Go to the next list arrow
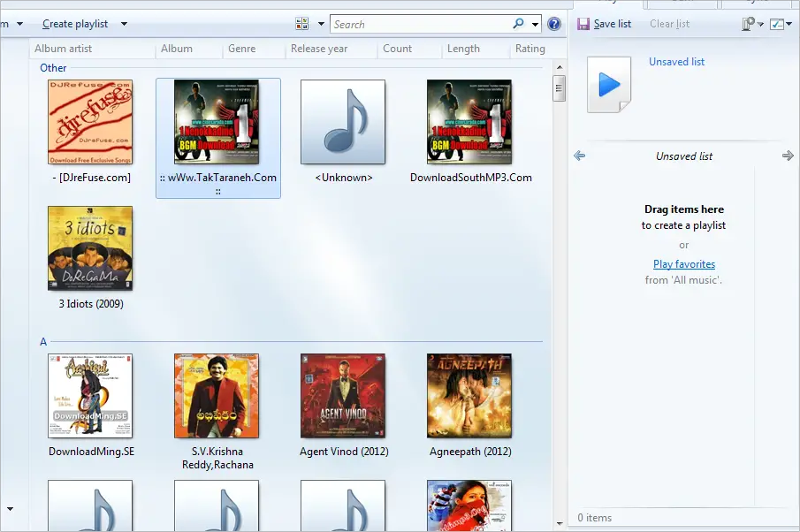Screen dimensions: 800x532 click(x=788, y=156)
